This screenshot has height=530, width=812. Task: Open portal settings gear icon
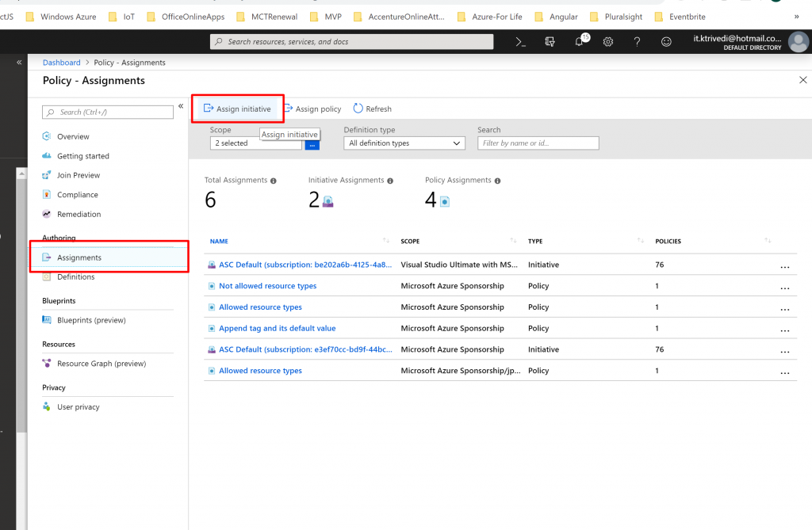pyautogui.click(x=608, y=42)
